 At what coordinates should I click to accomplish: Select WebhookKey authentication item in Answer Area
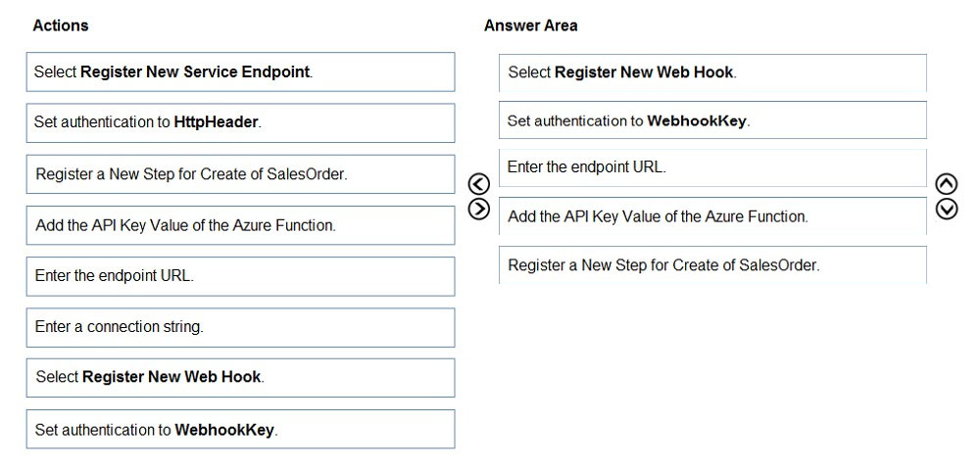pos(712,119)
